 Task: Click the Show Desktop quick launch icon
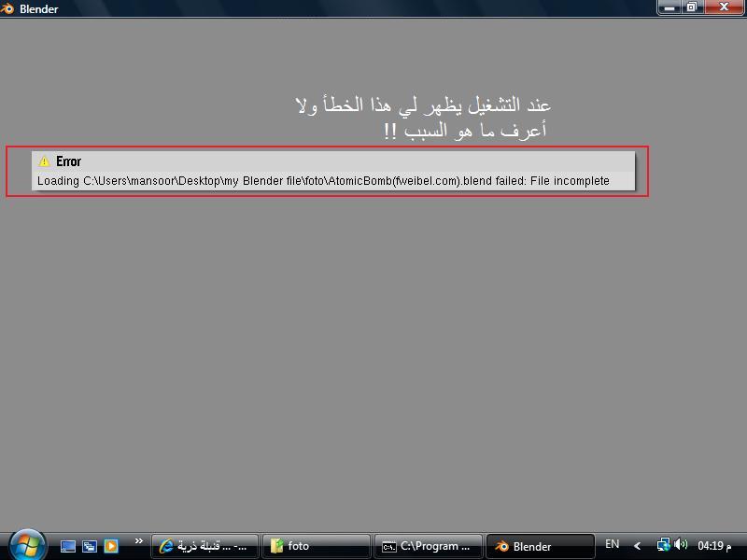67,546
